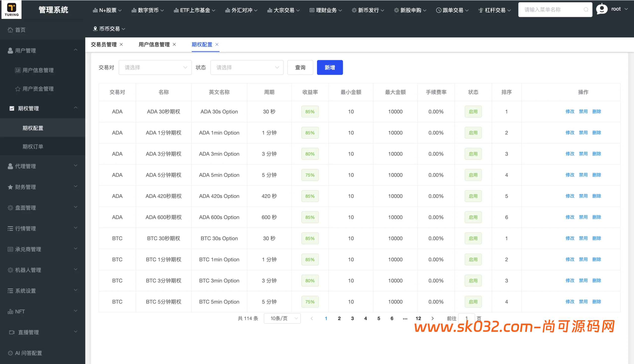Click the search magnifier icon in menu search box
This screenshot has height=364, width=634.
(x=586, y=9)
